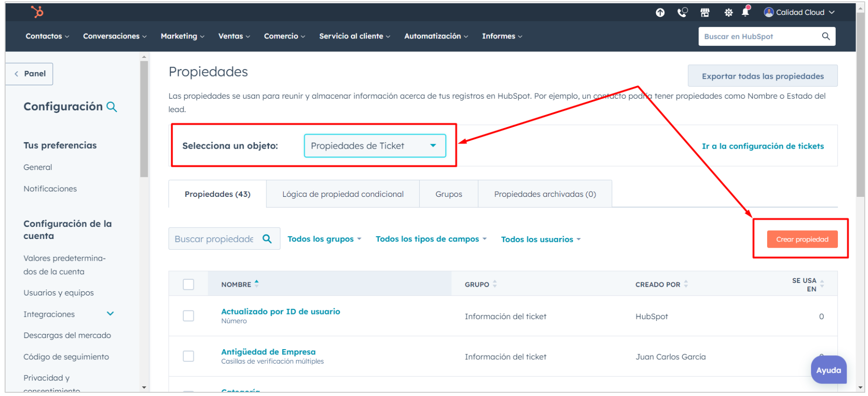
Task: Open the upgrade arrow icon
Action: pyautogui.click(x=660, y=13)
